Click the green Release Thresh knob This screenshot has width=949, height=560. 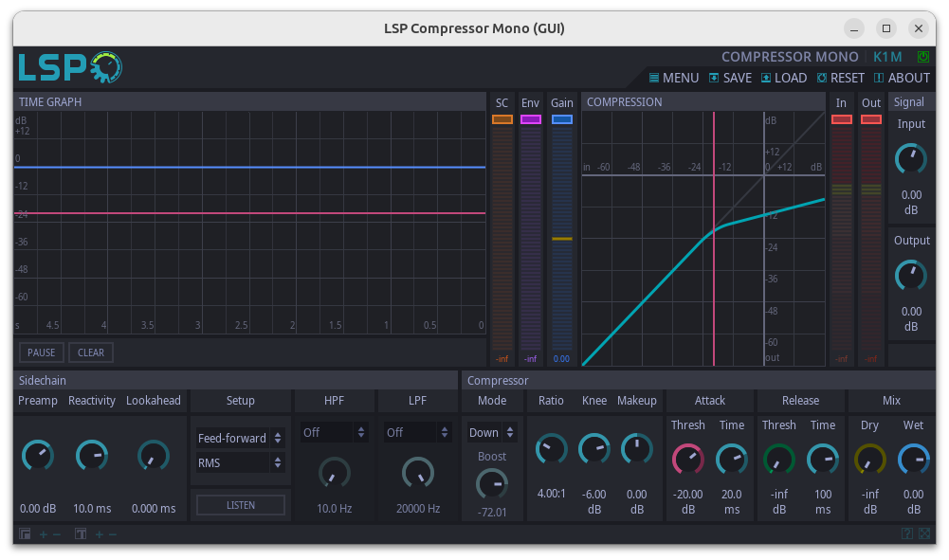[779, 460]
